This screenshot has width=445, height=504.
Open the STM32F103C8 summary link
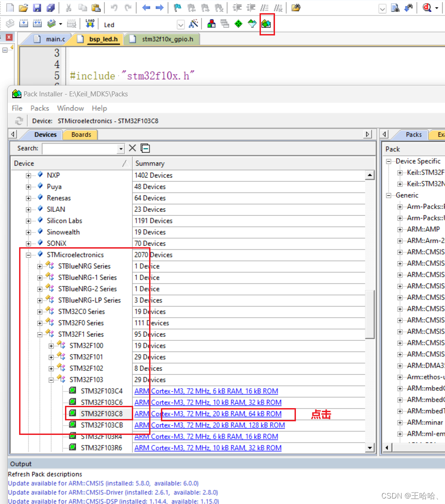[208, 414]
